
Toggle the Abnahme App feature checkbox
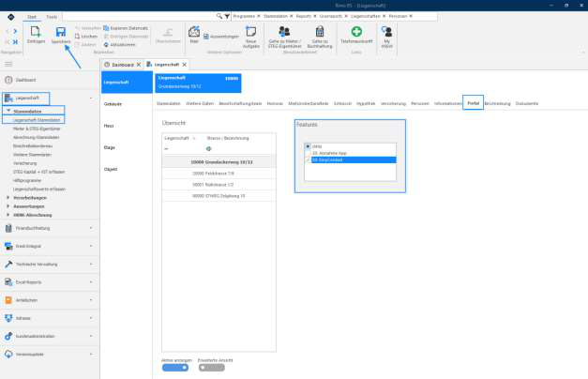click(x=308, y=153)
